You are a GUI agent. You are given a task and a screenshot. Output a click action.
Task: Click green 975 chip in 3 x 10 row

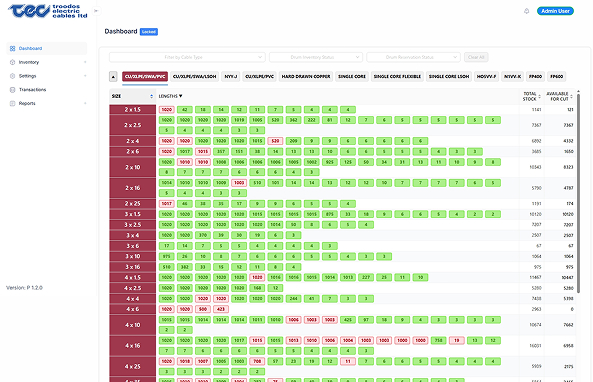[166, 256]
